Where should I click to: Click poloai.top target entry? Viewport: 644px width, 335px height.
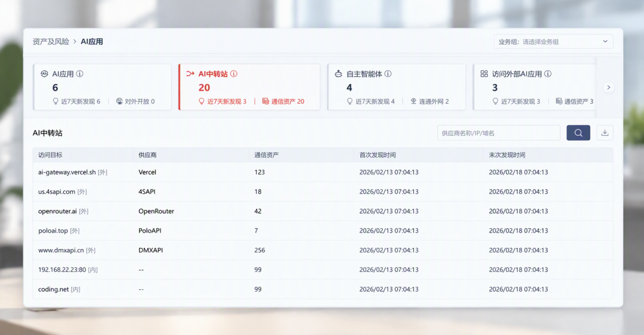point(53,231)
